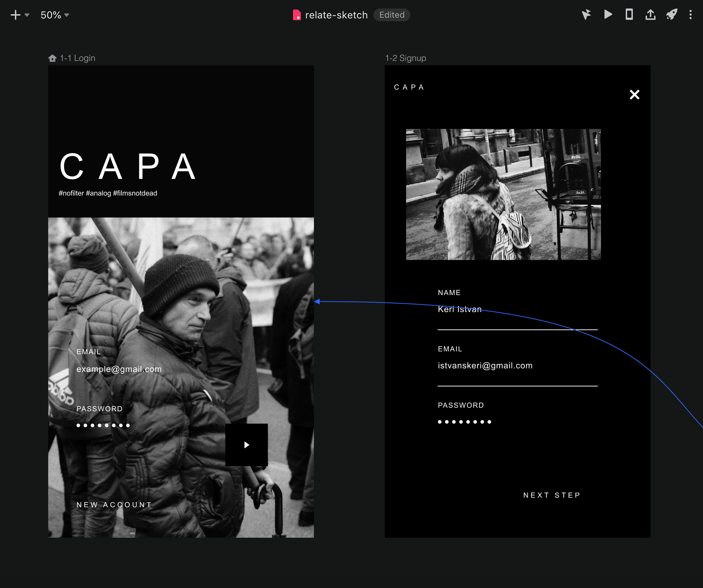
Task: Click the white X close icon on Signup
Action: [x=634, y=95]
